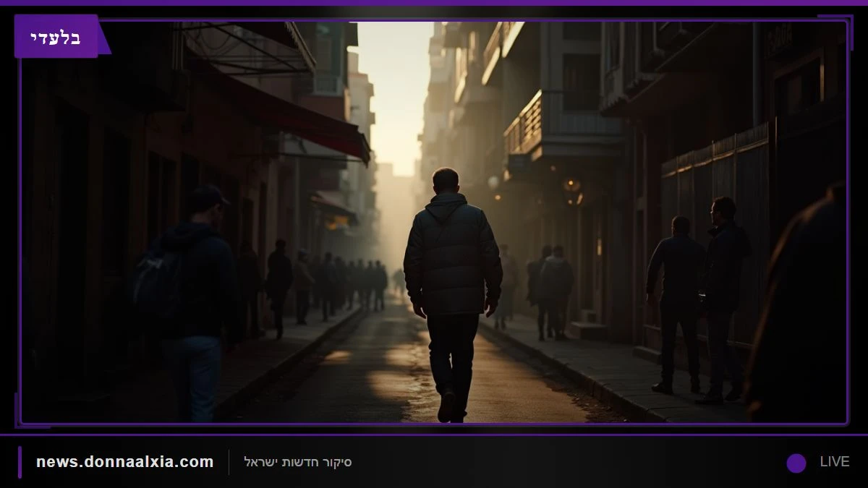Click the purple accent bar beside the URL

20,462
